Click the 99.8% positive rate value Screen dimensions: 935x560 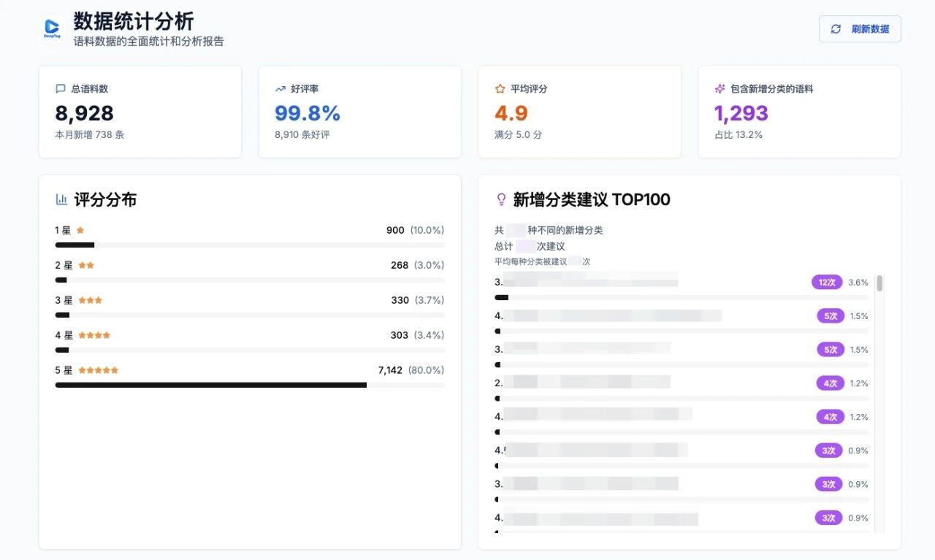pos(308,113)
